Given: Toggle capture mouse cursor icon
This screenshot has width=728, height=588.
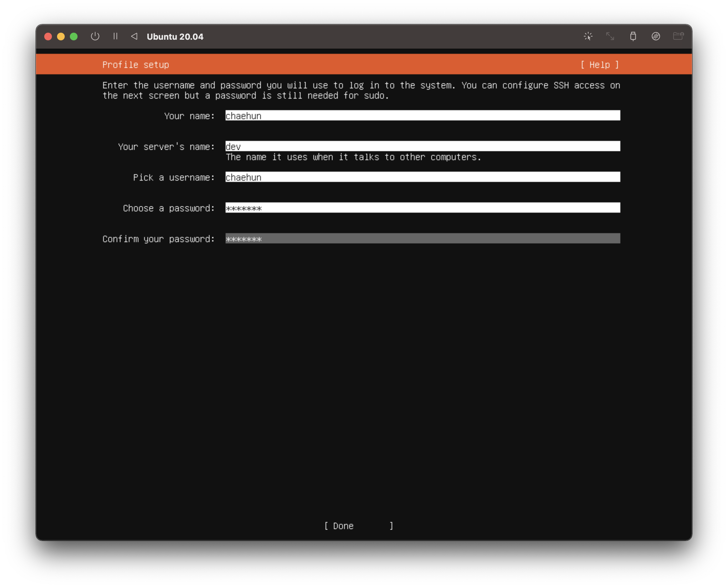Looking at the screenshot, I should [x=588, y=36].
